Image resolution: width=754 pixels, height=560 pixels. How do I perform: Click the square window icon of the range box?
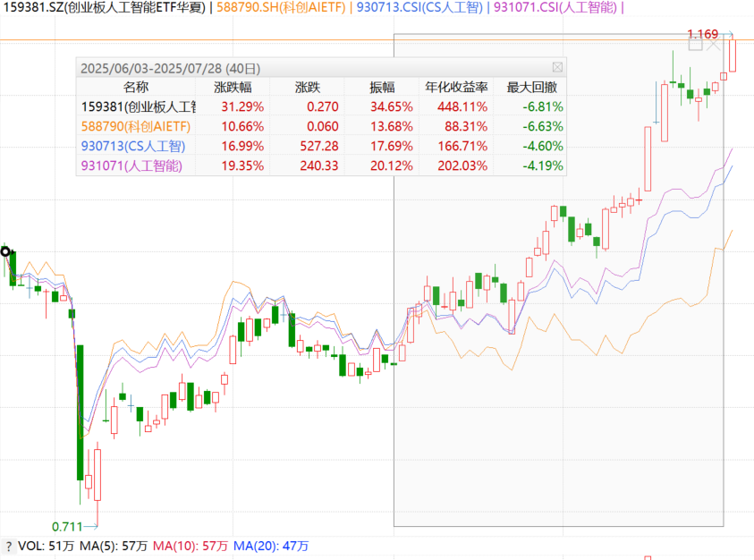tap(695, 45)
